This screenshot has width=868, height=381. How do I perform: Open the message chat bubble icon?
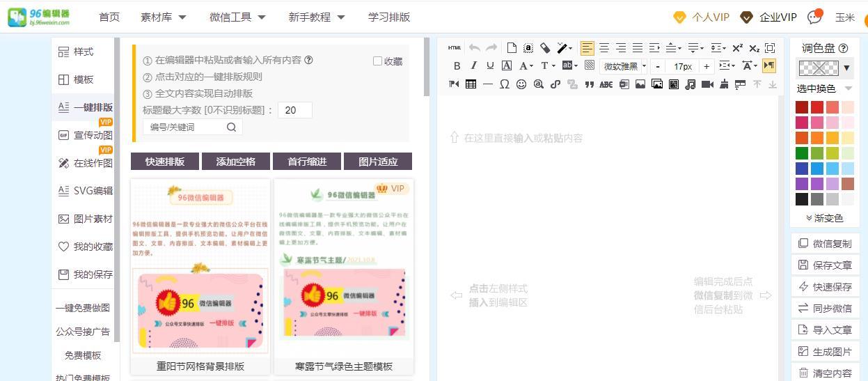[814, 17]
